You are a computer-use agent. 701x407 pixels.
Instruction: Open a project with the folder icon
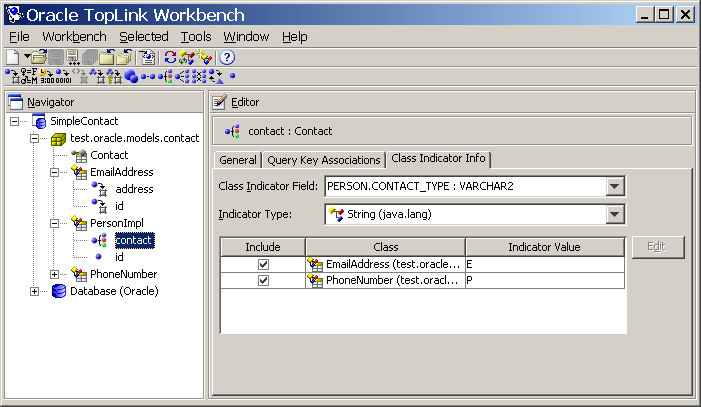39,57
